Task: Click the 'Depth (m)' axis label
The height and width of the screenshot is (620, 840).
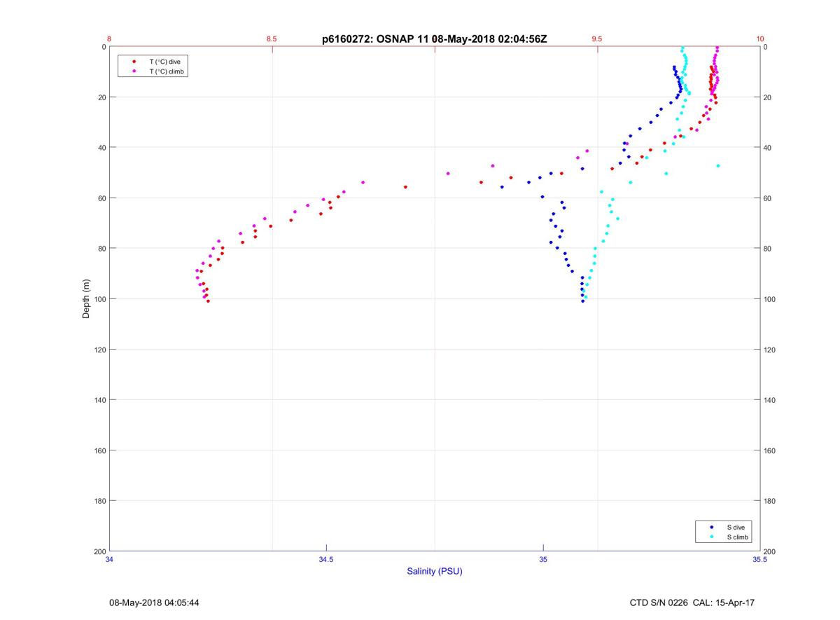Action: pyautogui.click(x=86, y=299)
